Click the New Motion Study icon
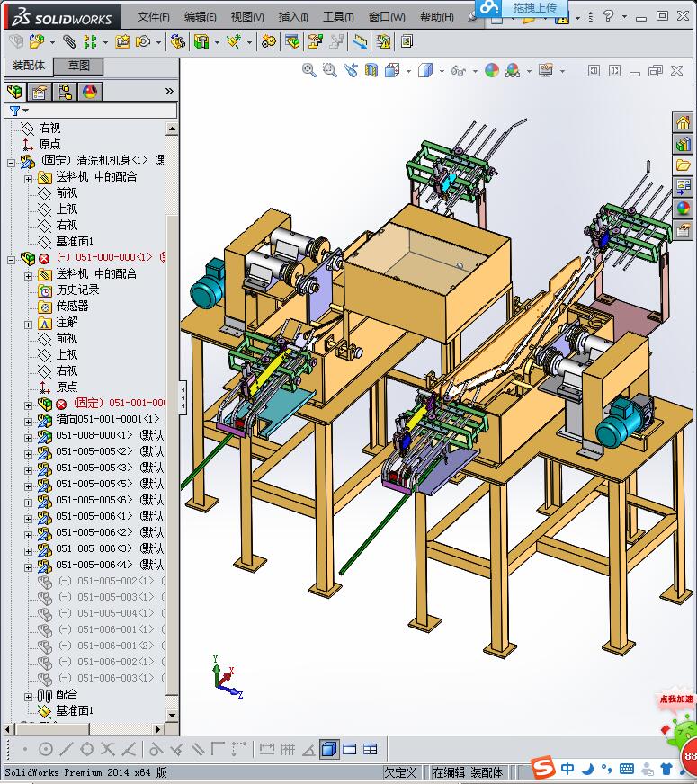 [x=269, y=41]
